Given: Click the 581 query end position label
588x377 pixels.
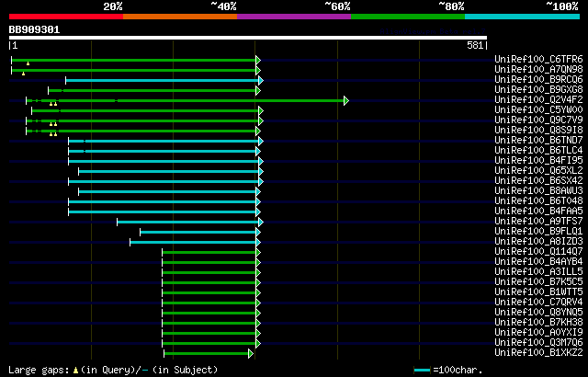Looking at the screenshot, I should point(475,46).
